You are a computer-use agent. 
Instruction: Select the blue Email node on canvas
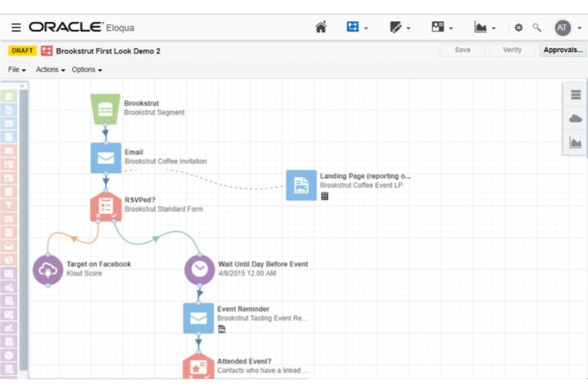(106, 158)
